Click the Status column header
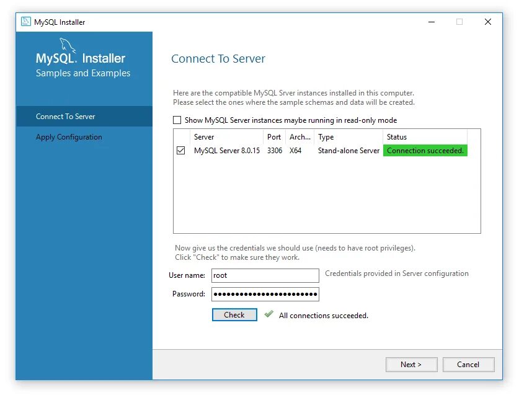 pyautogui.click(x=425, y=137)
